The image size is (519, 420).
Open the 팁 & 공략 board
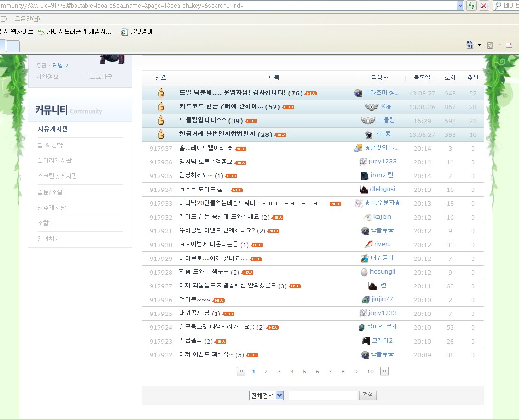click(x=50, y=145)
